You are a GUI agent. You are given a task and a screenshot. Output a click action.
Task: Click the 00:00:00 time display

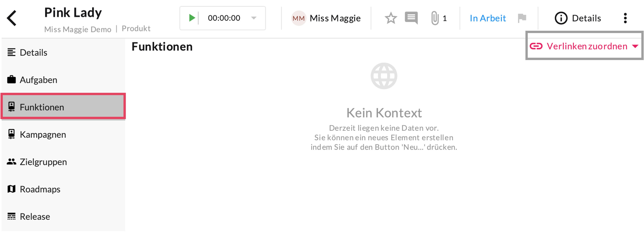point(224,18)
